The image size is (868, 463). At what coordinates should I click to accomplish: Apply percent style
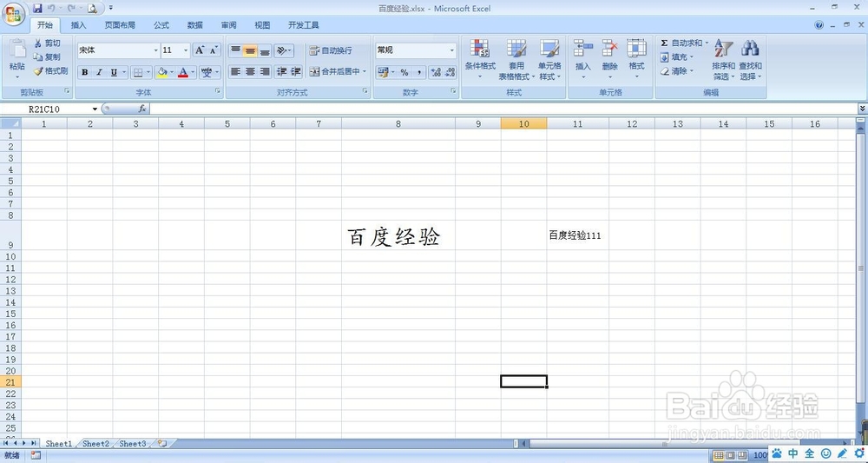404,72
